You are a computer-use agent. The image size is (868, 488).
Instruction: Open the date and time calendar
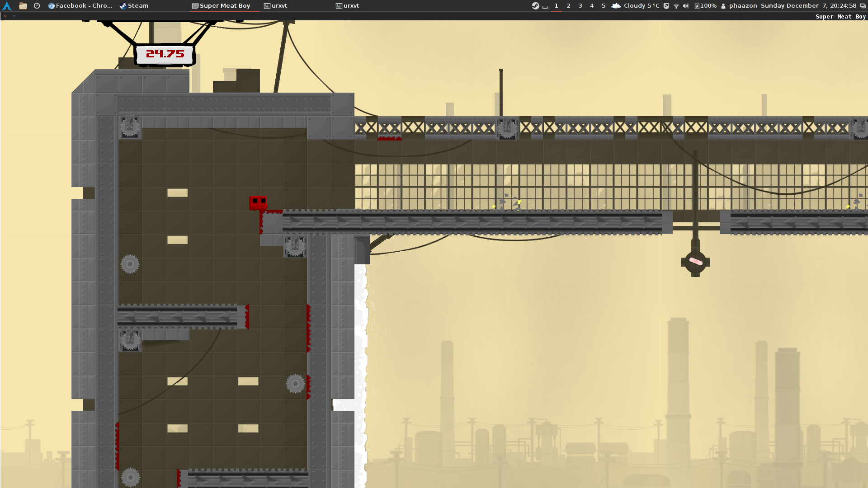point(808,6)
